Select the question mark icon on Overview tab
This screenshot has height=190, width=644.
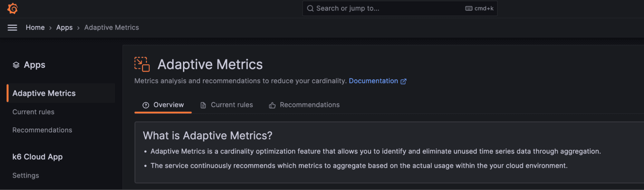click(x=146, y=104)
